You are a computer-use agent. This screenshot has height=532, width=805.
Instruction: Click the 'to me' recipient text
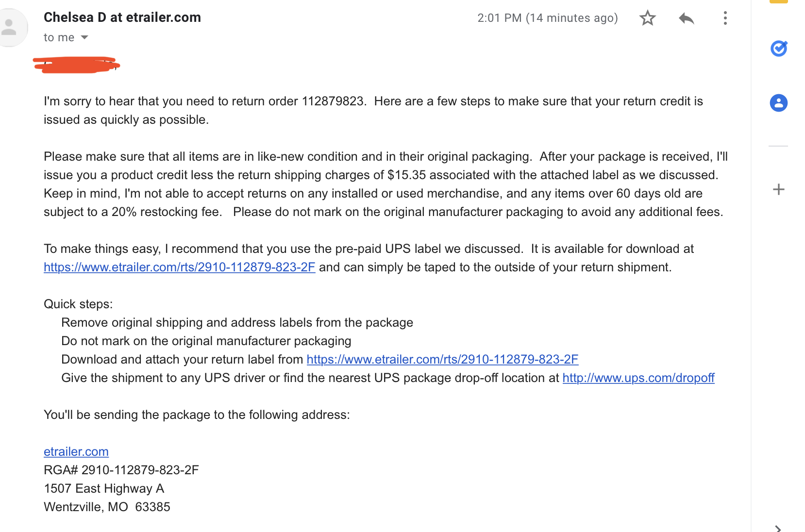[59, 38]
